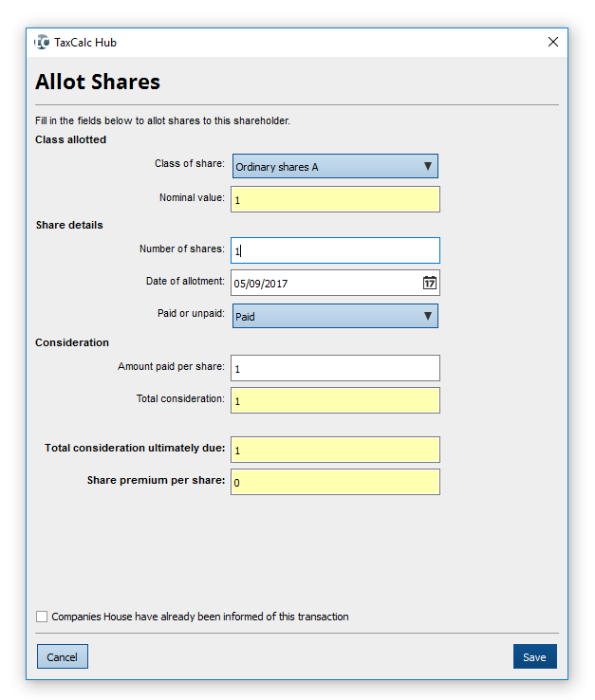Click the TaxCalc Hub title bar text
Viewport: 595px width, 700px height.
[85, 43]
